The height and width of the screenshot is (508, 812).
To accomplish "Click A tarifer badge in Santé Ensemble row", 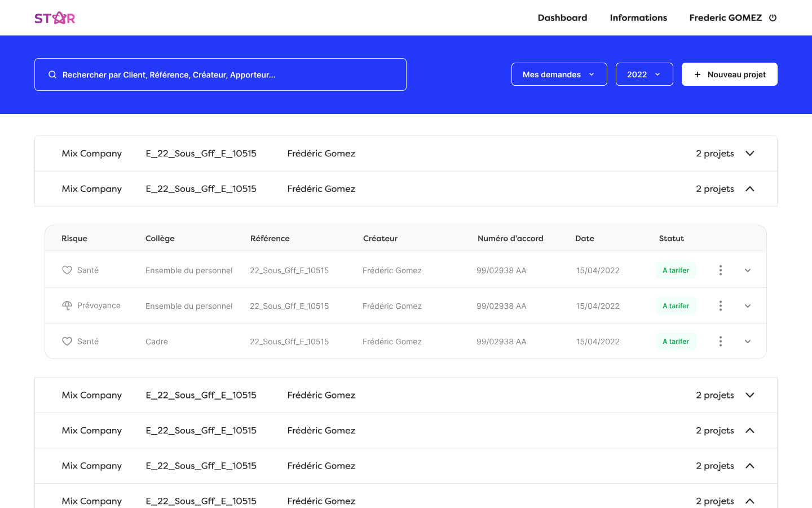I will [676, 270].
